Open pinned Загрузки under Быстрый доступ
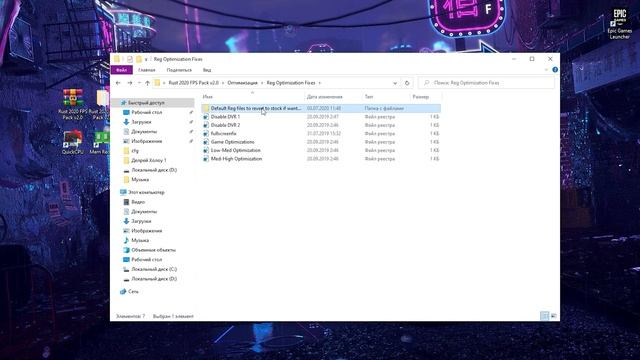This screenshot has width=640, height=360. tap(141, 122)
